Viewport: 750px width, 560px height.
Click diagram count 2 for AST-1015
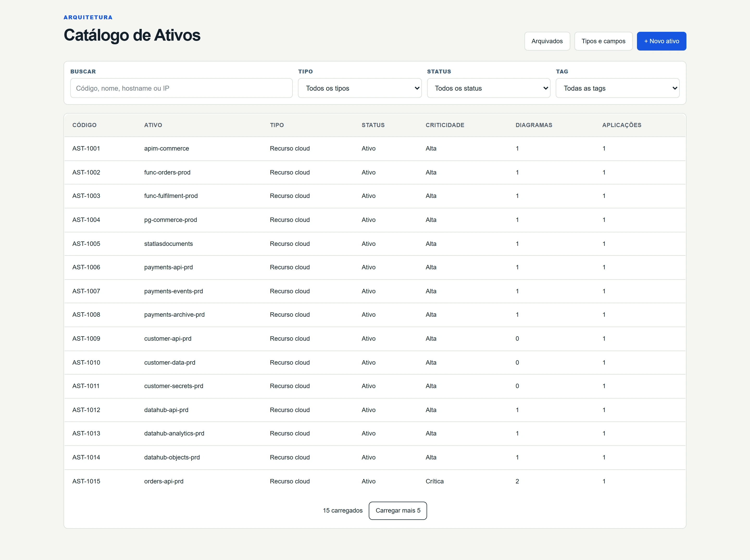coord(517,481)
